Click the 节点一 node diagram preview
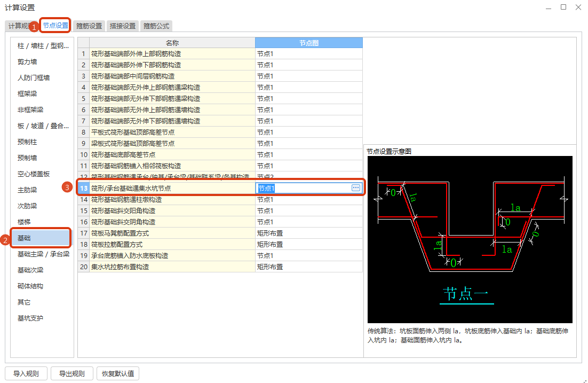This screenshot has height=383, width=588. (470, 239)
